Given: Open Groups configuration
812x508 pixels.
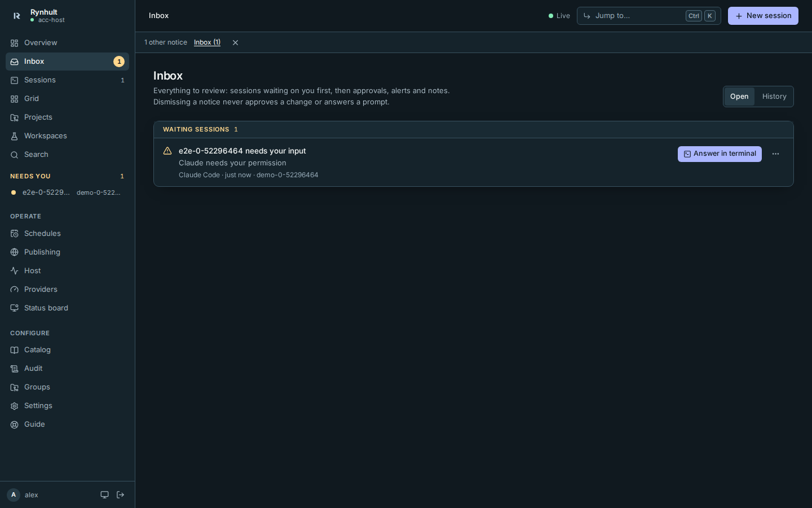Looking at the screenshot, I should (x=67, y=387).
